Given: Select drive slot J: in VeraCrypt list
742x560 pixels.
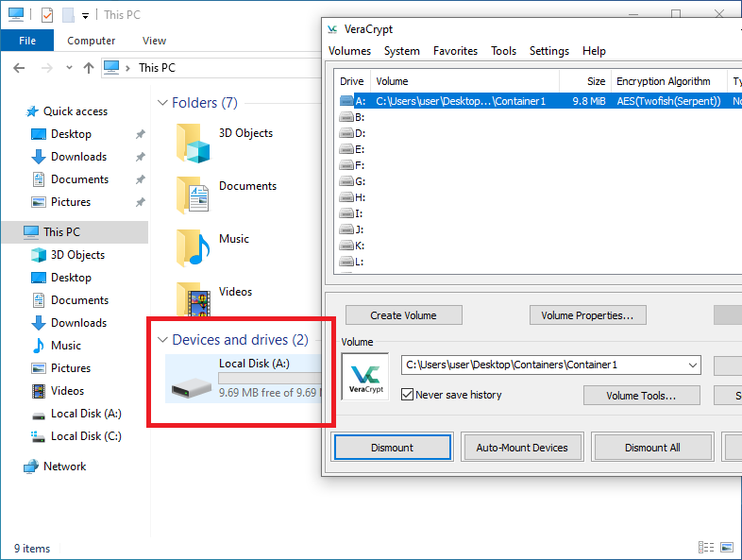Looking at the screenshot, I should 351,229.
